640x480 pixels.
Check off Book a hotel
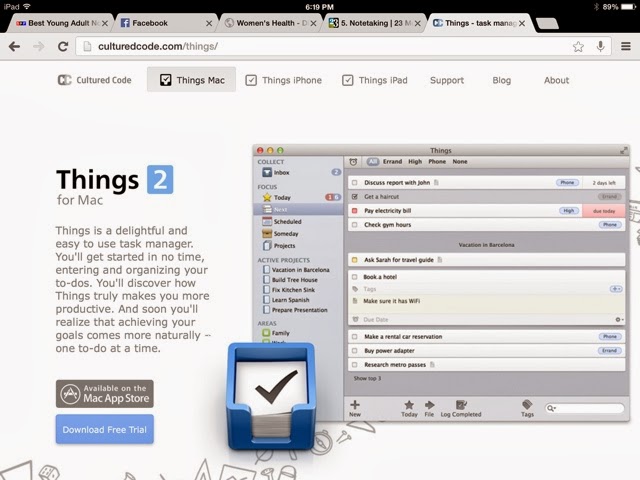tap(354, 277)
